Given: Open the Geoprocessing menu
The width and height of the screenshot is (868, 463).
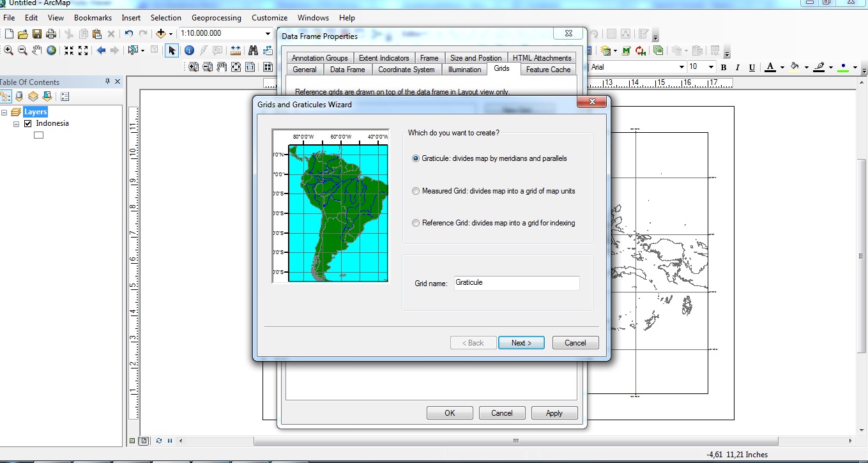Looking at the screenshot, I should pyautogui.click(x=217, y=18).
